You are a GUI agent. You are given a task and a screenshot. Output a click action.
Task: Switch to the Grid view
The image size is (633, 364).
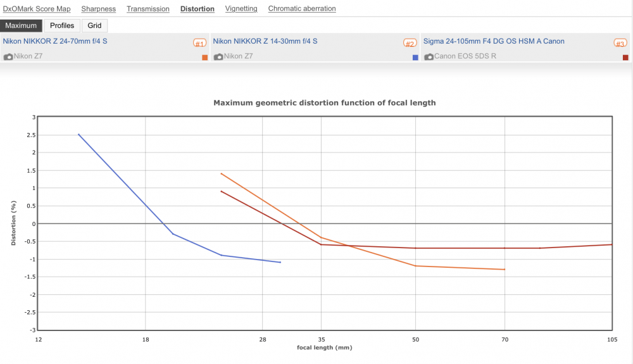pos(94,25)
